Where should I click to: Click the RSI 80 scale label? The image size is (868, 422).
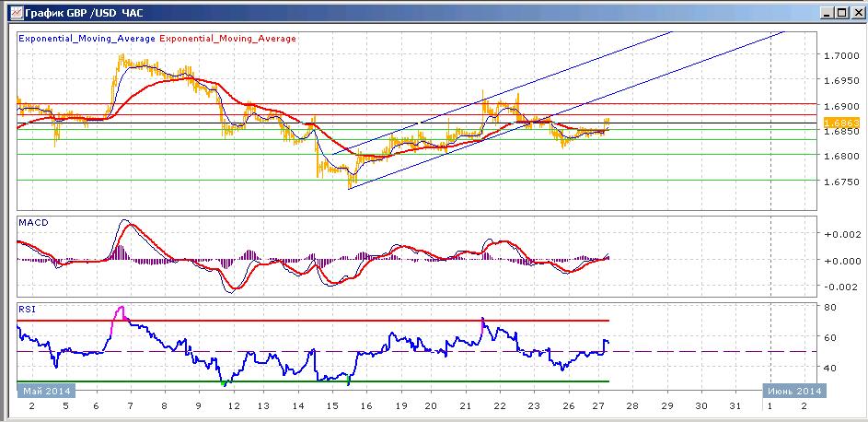pyautogui.click(x=830, y=307)
